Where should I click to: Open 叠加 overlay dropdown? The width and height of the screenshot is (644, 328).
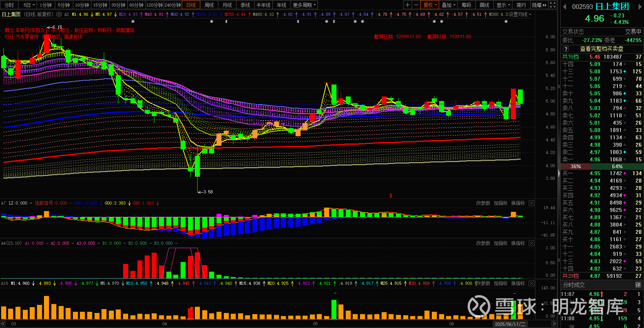tap(448, 5)
